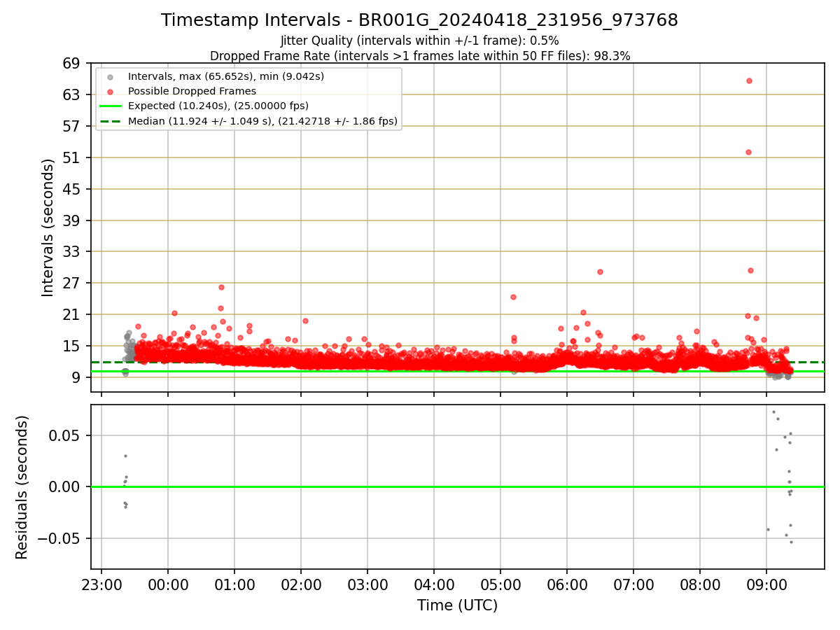The width and height of the screenshot is (840, 630).
Task: Click the red outlier point at about 52 seconds
Action: 748,152
